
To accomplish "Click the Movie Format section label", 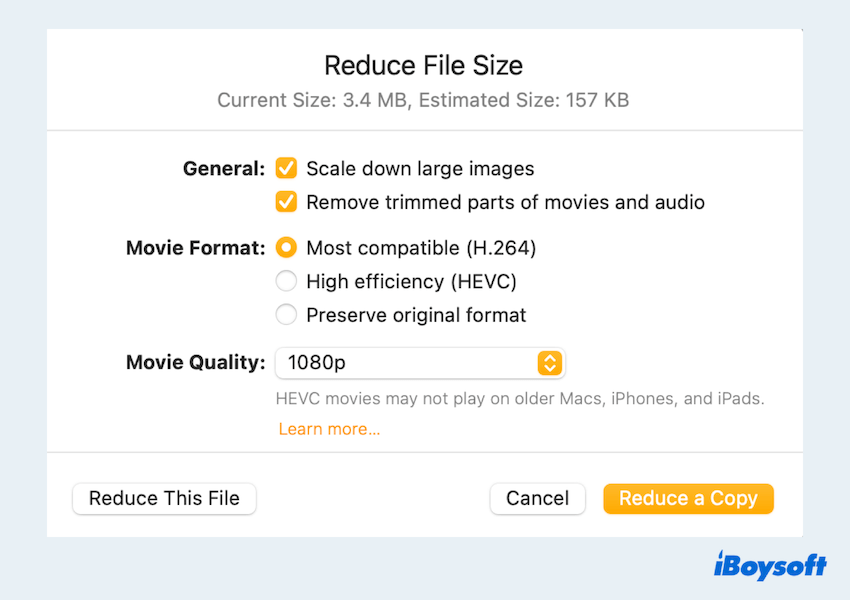I will [196, 247].
